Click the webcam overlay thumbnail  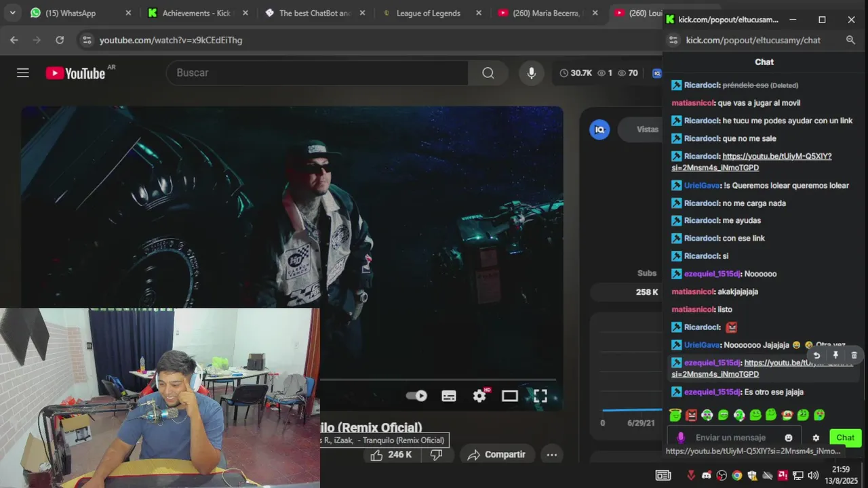[160, 398]
